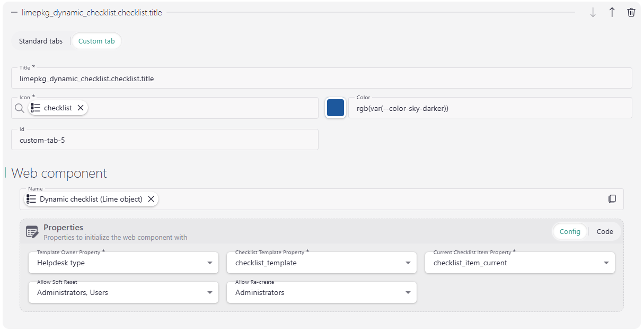
Task: Move this tab up with arrow icon
Action: pyautogui.click(x=612, y=12)
